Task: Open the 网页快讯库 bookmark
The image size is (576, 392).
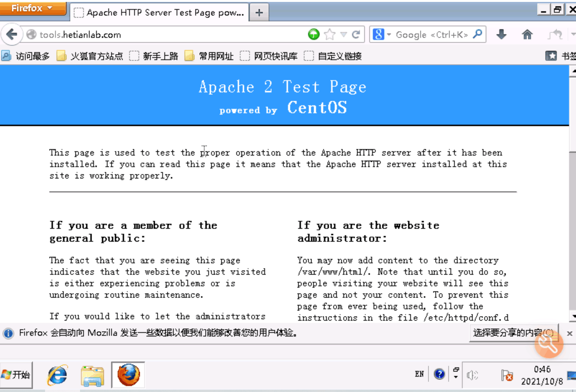Action: 269,56
